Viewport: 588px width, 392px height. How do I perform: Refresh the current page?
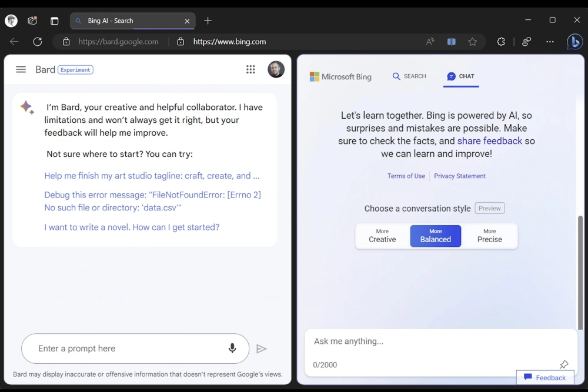pos(38,42)
